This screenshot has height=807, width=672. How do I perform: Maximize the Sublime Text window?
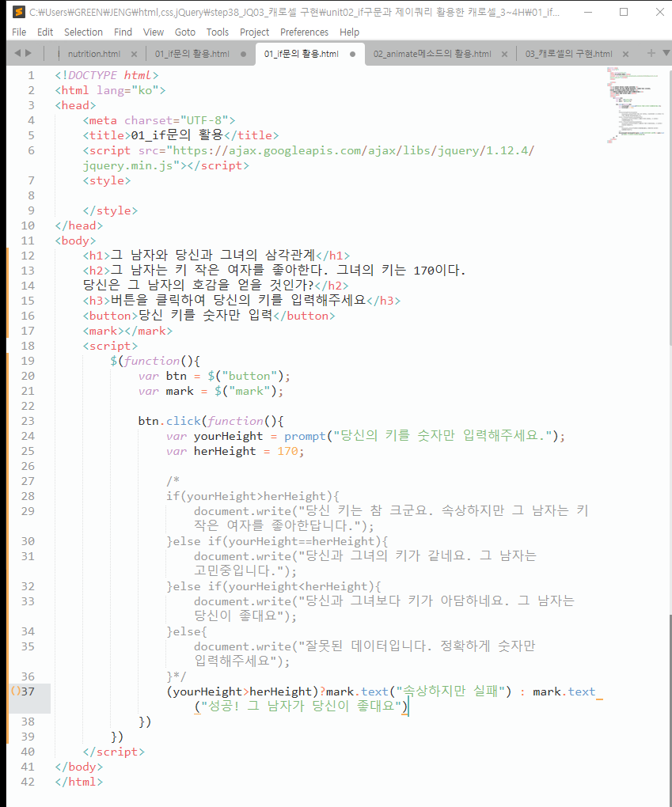click(624, 12)
